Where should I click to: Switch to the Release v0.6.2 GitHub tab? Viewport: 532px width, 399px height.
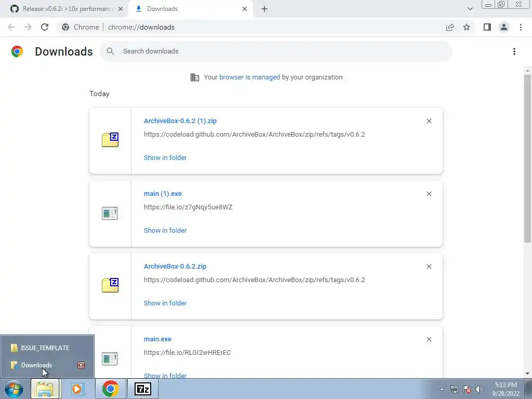tap(64, 9)
